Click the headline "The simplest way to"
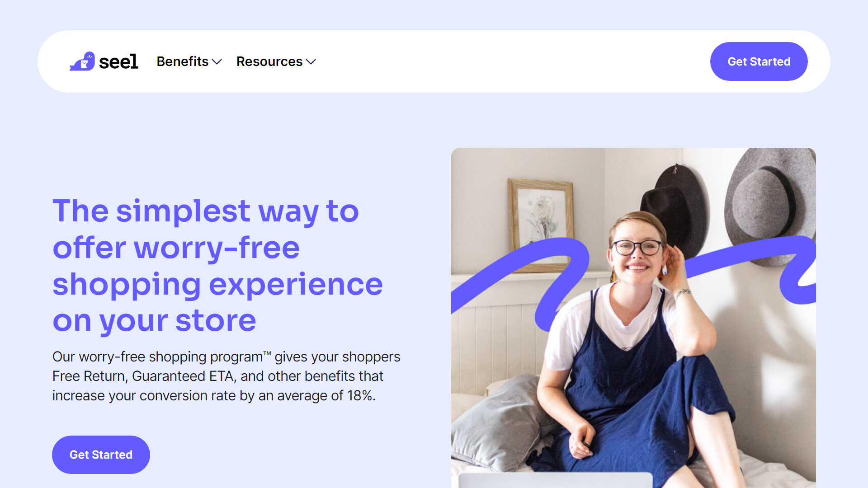 [206, 211]
